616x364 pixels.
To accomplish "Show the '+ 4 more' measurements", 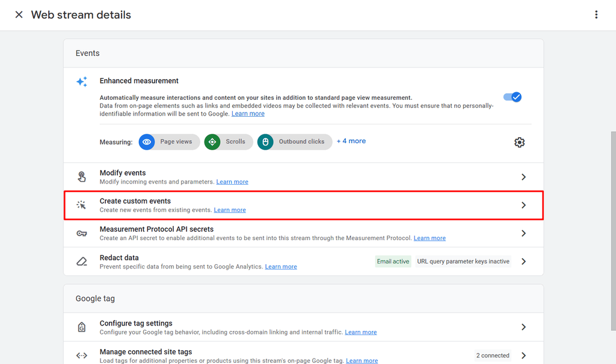I will [351, 141].
